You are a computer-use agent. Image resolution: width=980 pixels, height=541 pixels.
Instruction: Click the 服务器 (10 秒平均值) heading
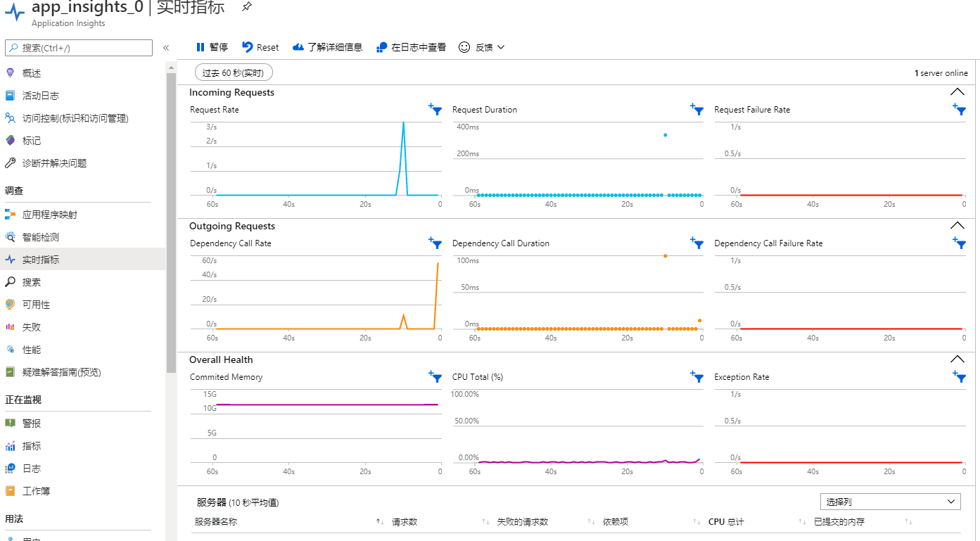coord(238,502)
